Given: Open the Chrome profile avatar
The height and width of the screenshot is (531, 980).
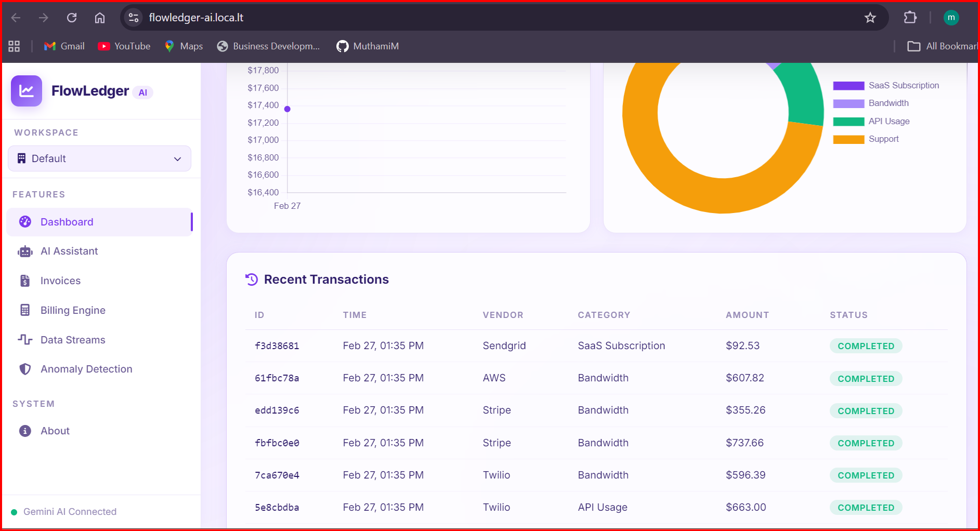Looking at the screenshot, I should pyautogui.click(x=951, y=18).
